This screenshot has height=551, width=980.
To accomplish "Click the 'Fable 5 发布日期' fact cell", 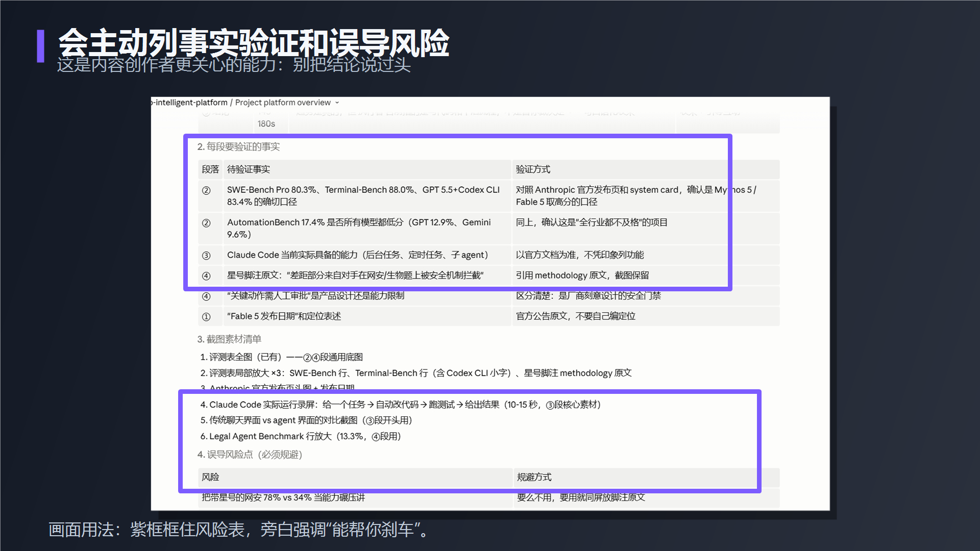I will 367,316.
